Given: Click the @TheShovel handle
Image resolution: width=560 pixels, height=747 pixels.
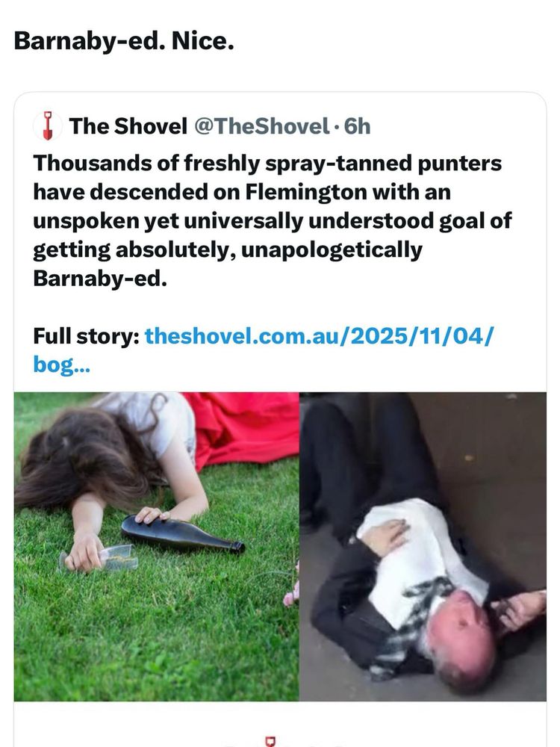Looking at the screenshot, I should pyautogui.click(x=262, y=126).
